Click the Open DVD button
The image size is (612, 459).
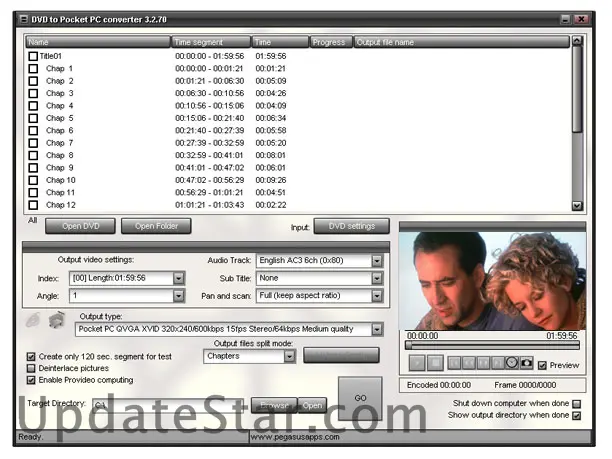click(x=80, y=226)
